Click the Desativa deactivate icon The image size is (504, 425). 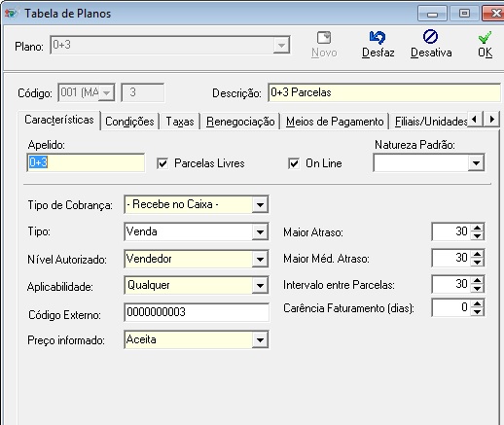[430, 37]
